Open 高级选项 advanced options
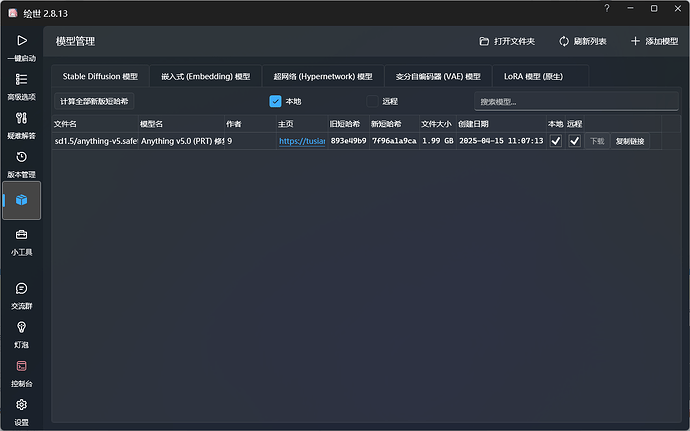Viewport: 690px width, 431px height. [x=22, y=86]
